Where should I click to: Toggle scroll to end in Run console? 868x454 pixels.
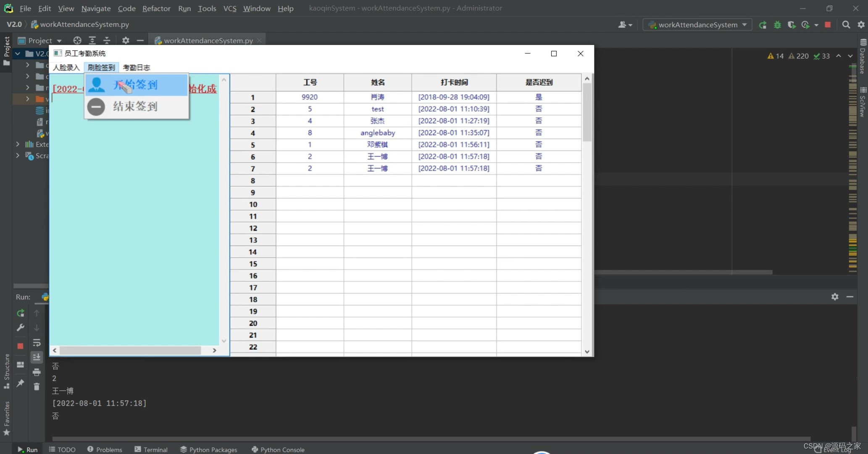click(37, 357)
